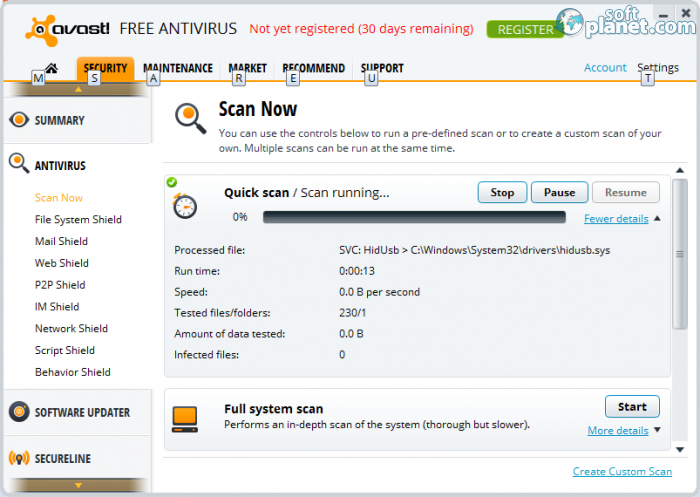This screenshot has width=700, height=497.
Task: Click Create Custom Scan link
Action: pyautogui.click(x=622, y=472)
